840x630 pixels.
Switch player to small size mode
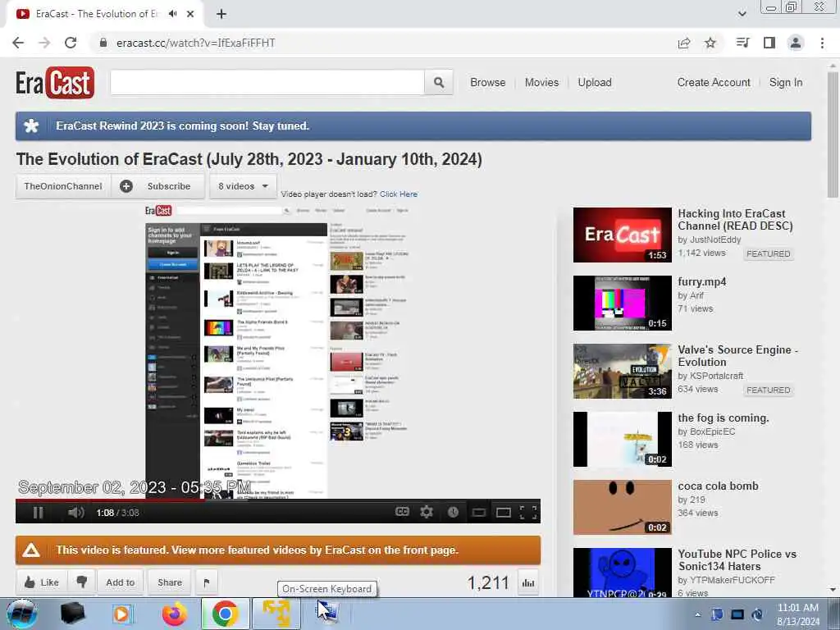[479, 513]
